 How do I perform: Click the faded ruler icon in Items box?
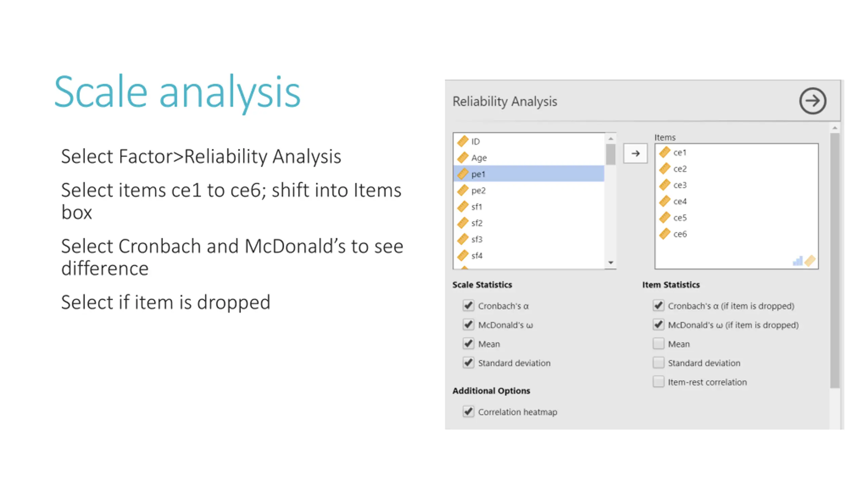[810, 261]
